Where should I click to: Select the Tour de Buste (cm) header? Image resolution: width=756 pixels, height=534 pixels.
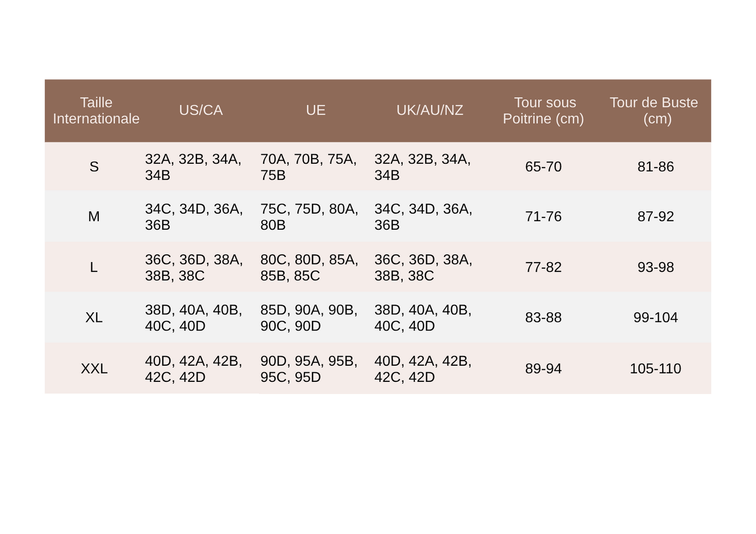click(654, 110)
